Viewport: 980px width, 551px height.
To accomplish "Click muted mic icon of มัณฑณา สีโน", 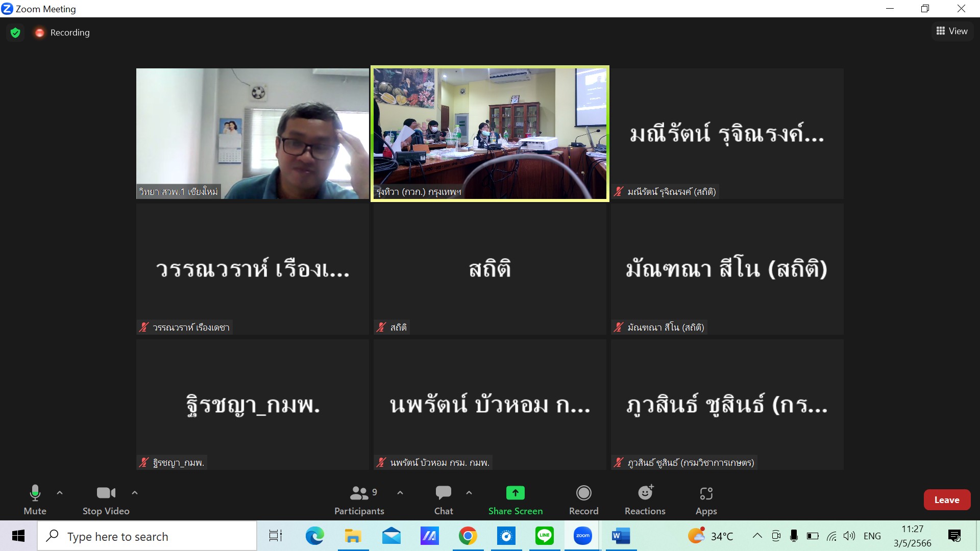I will click(619, 328).
